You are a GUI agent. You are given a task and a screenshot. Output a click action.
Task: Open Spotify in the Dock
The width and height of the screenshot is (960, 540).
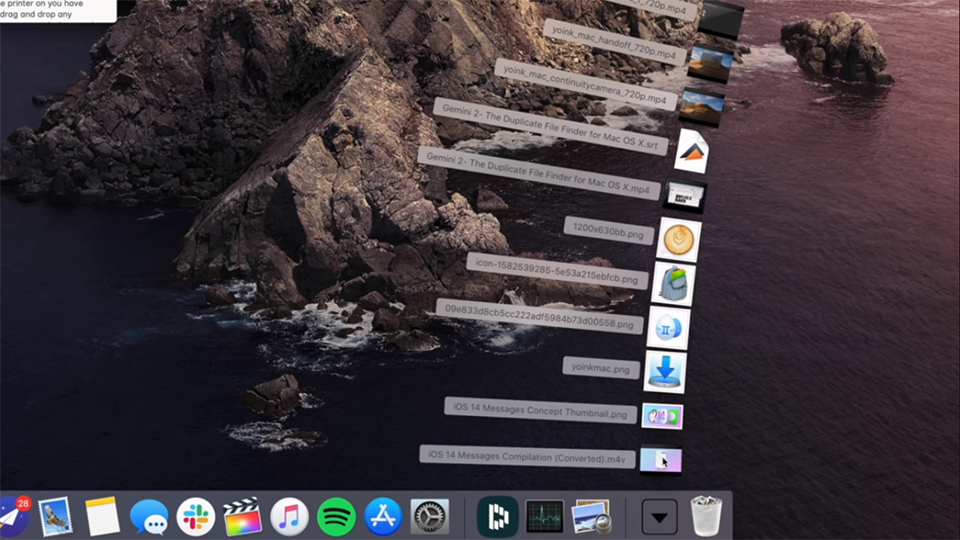pos(336,517)
